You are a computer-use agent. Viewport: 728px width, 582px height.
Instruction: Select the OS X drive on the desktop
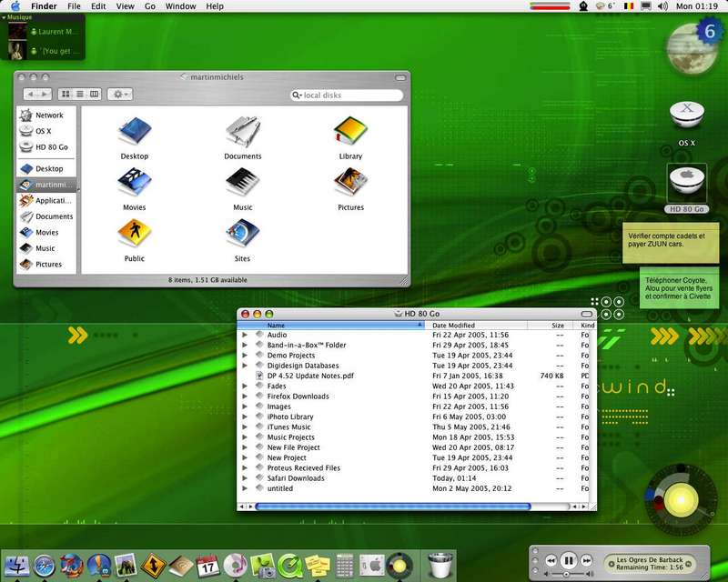pyautogui.click(x=687, y=115)
